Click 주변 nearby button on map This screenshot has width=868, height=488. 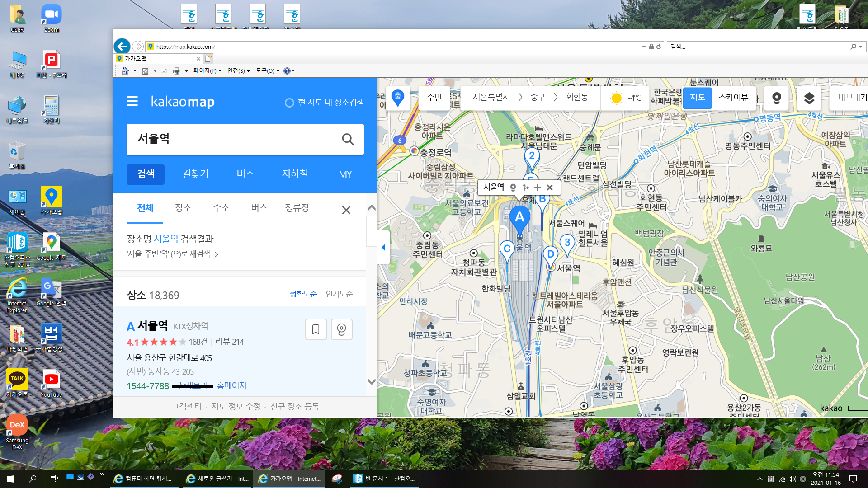(x=434, y=98)
